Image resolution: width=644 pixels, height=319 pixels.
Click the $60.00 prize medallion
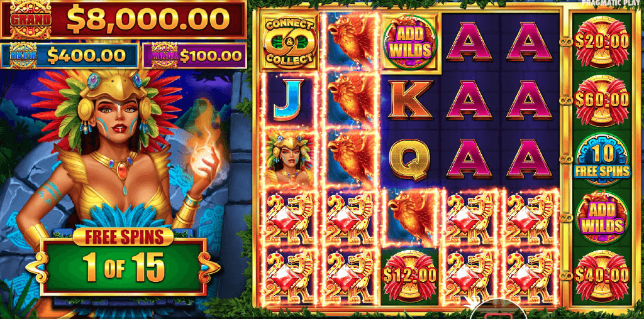coord(602,100)
